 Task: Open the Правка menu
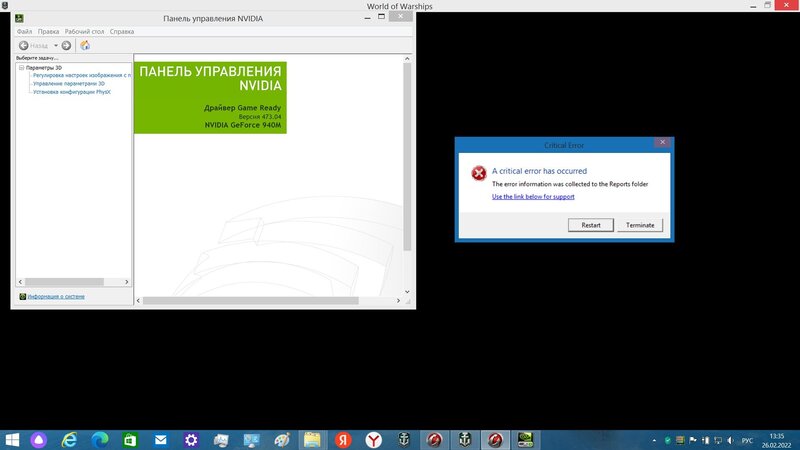(x=48, y=32)
